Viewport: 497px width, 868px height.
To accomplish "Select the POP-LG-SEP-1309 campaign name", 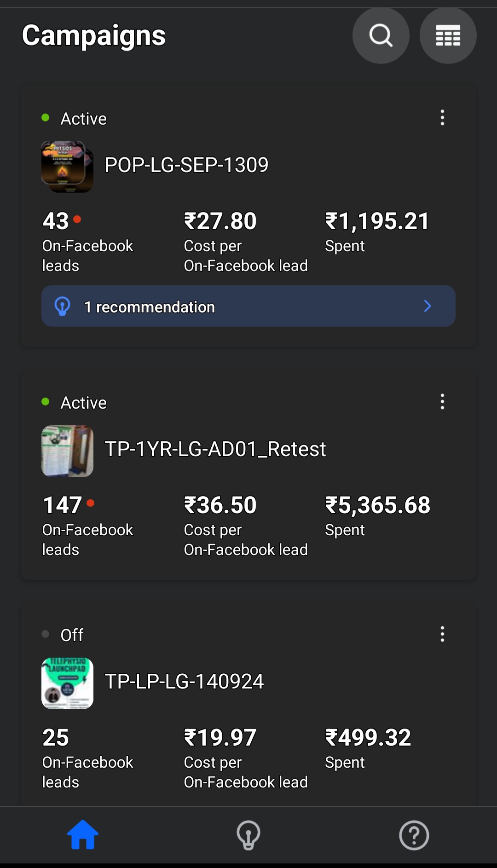I will coord(186,165).
